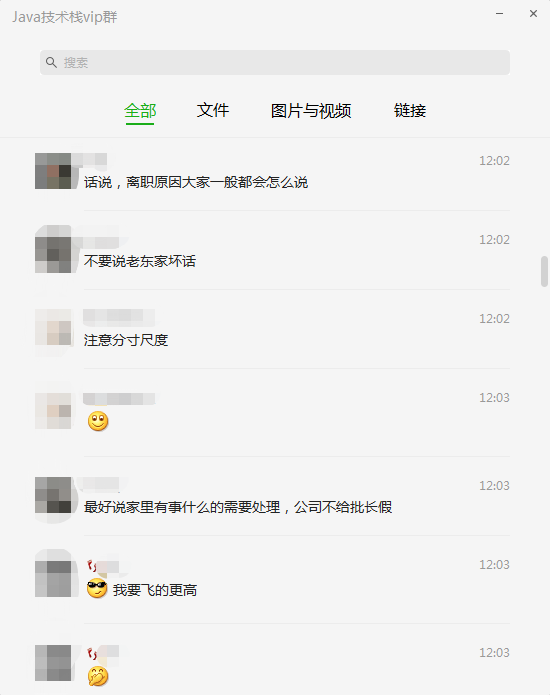Screen dimensions: 550x695
Task: Switch to the 链接 tab
Action: coord(410,111)
